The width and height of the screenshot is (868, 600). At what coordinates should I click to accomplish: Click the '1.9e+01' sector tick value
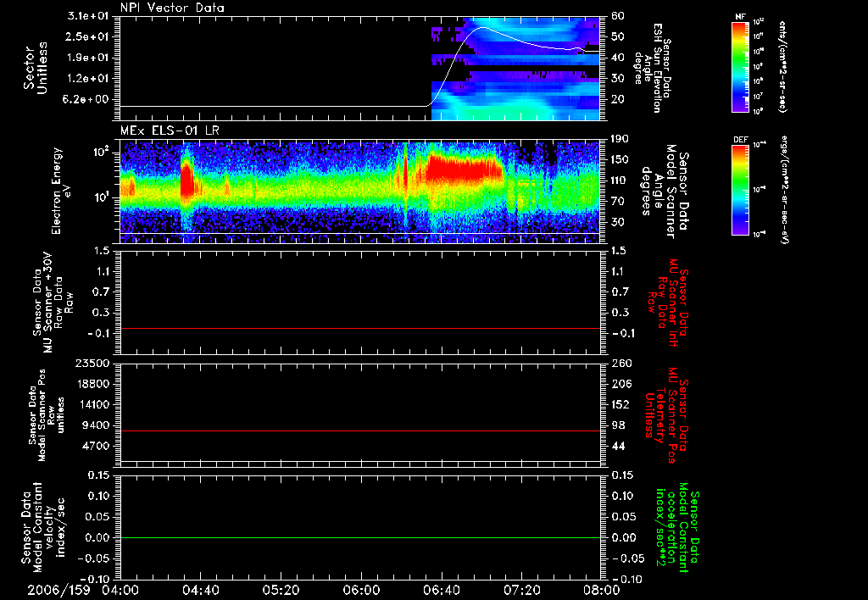pos(88,58)
